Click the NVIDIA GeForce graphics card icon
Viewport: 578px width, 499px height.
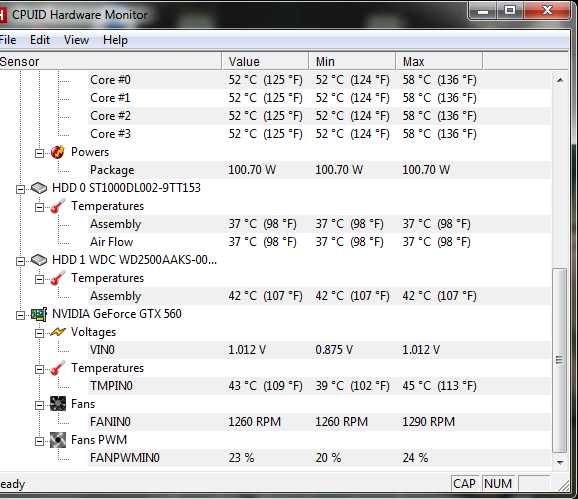tap(39, 314)
